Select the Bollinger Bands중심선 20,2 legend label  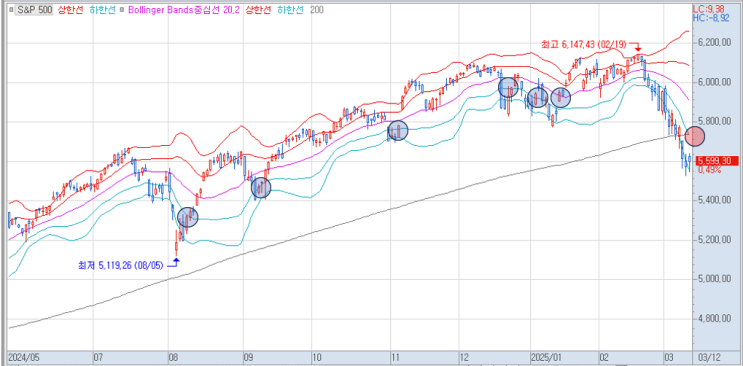point(184,9)
